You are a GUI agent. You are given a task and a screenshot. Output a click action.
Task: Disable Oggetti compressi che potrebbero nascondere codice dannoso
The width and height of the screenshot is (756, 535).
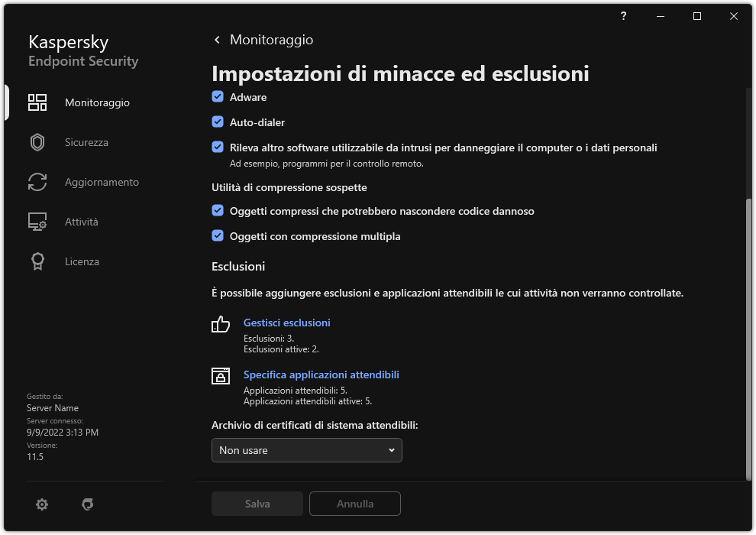click(217, 210)
